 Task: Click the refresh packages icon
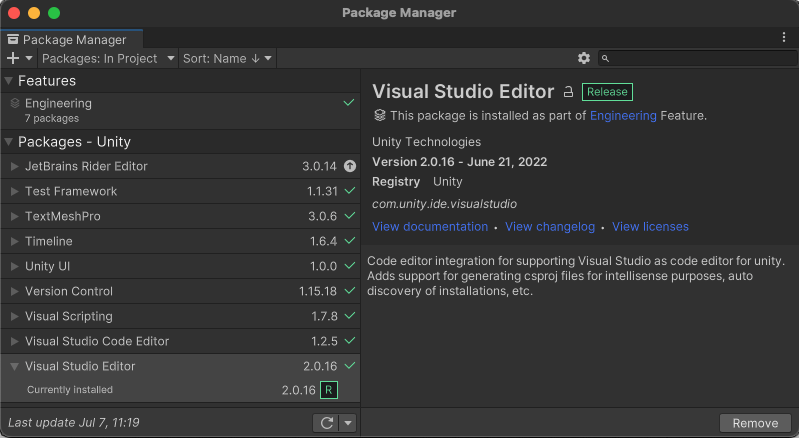tap(326, 423)
